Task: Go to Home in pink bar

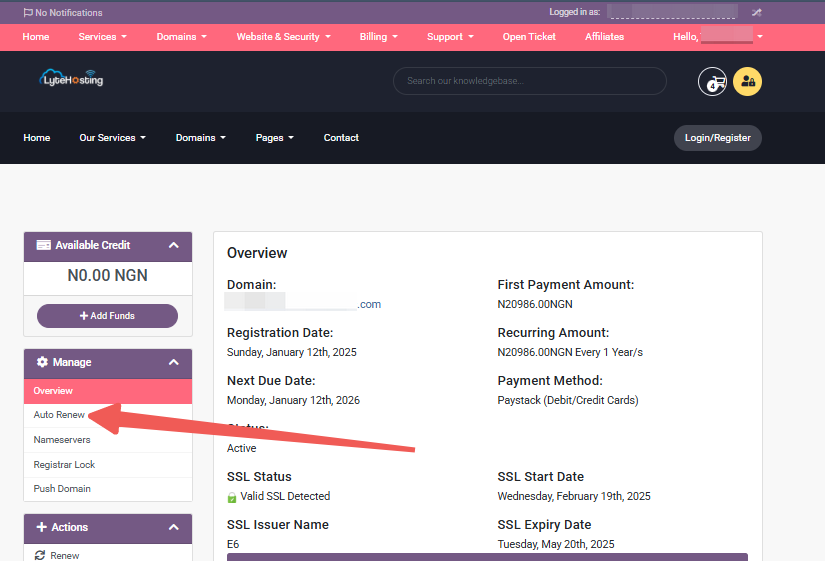Action: coord(36,37)
